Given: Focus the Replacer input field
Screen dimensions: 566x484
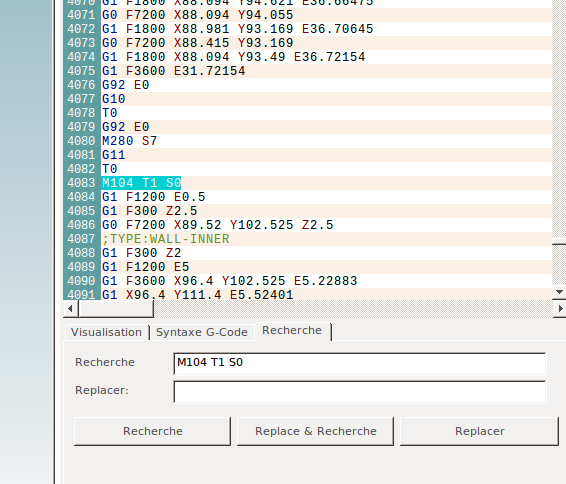Looking at the screenshot, I should click(360, 392).
